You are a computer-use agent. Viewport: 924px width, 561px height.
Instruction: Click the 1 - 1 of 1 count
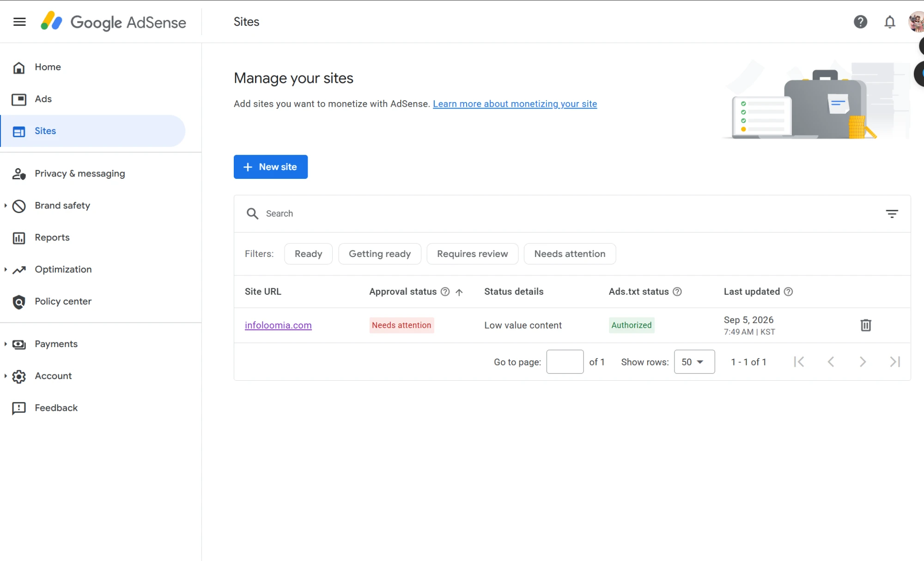(748, 362)
